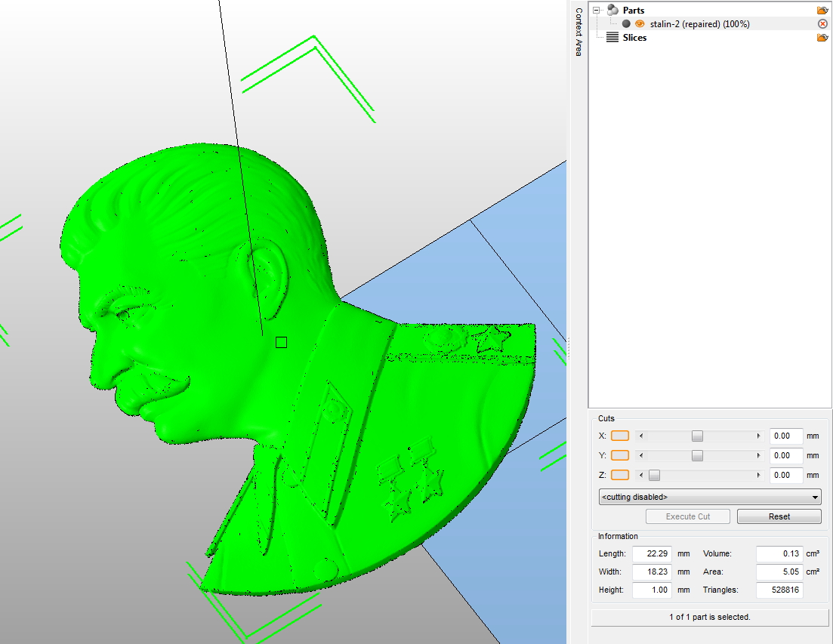Remove stalin-2 part with the red X icon
Viewport: 833px width, 644px height.
pyautogui.click(x=822, y=24)
